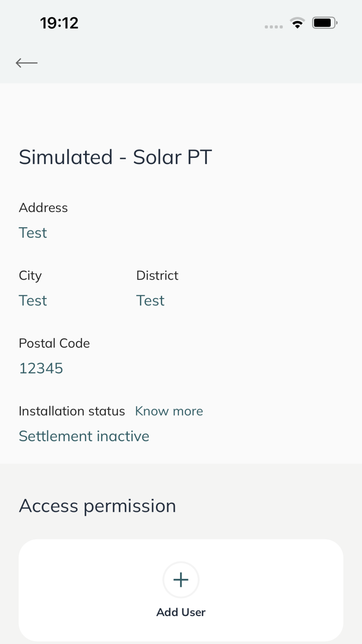362x644 pixels.
Task: Select the Add User label
Action: point(181,612)
